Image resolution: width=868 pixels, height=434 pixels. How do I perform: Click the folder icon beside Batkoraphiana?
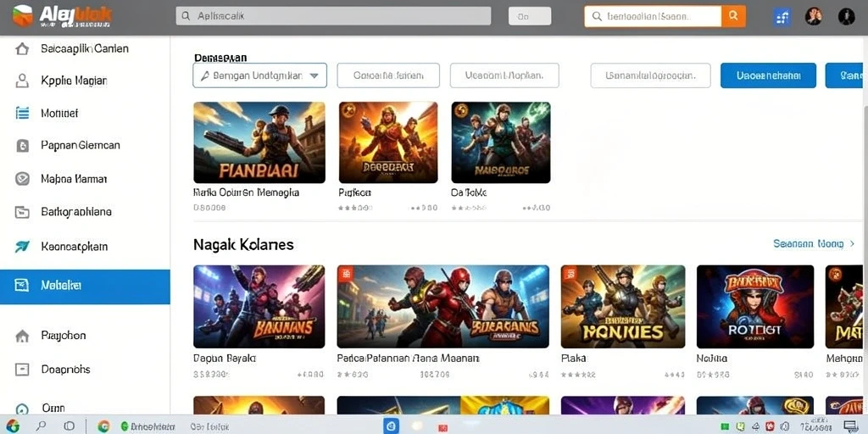point(22,211)
